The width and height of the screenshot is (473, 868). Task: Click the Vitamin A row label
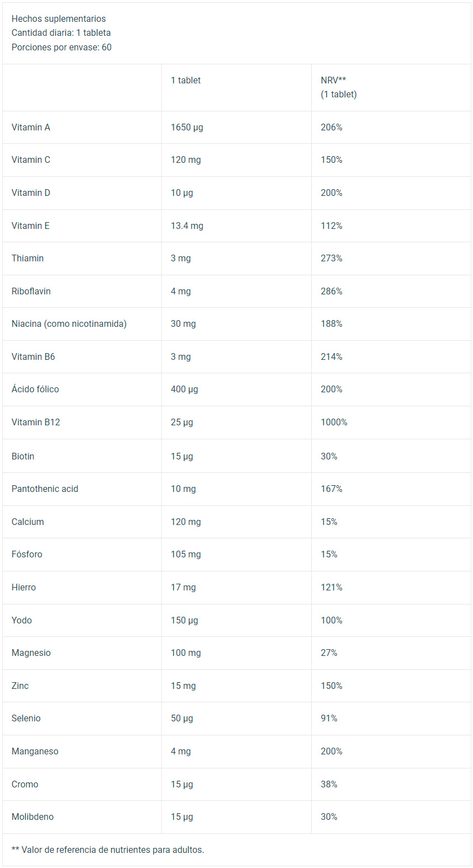[x=31, y=127]
